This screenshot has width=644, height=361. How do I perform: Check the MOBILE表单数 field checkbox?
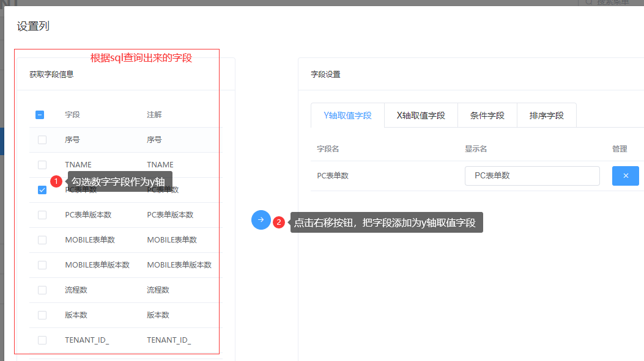click(x=42, y=240)
